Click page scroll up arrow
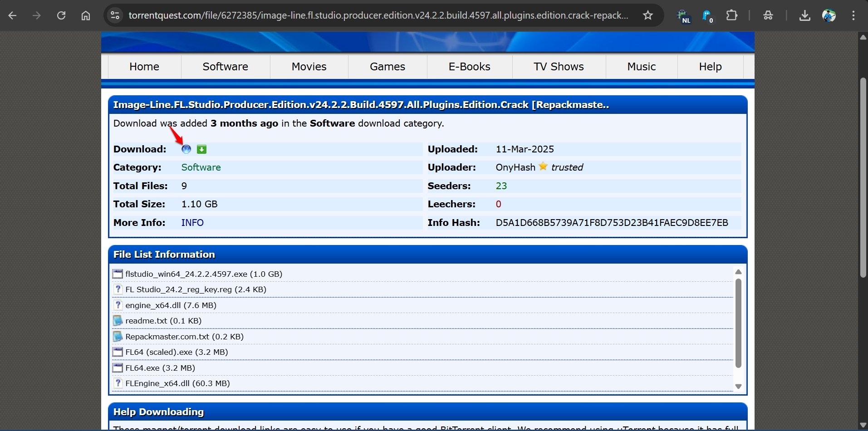Screen dimensions: 868x431 coord(863,37)
